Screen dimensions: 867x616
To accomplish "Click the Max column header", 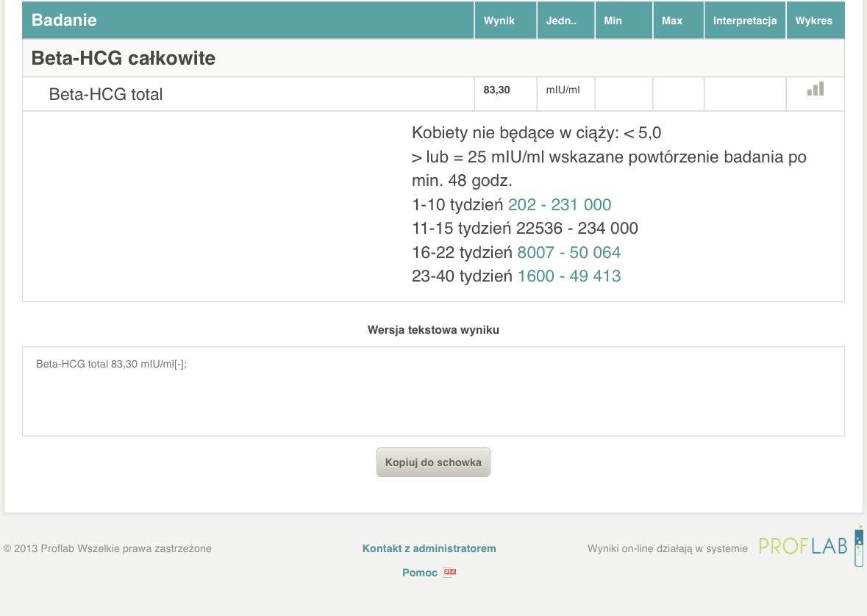I will 672,21.
